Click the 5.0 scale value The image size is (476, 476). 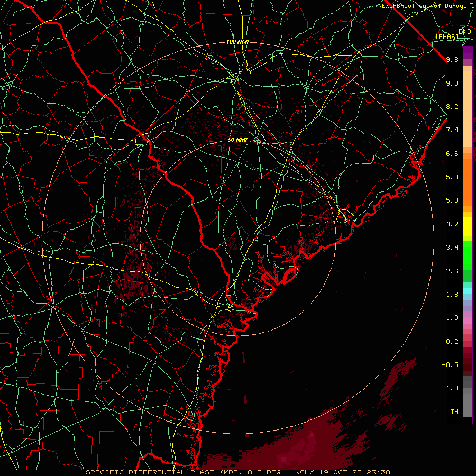click(452, 200)
